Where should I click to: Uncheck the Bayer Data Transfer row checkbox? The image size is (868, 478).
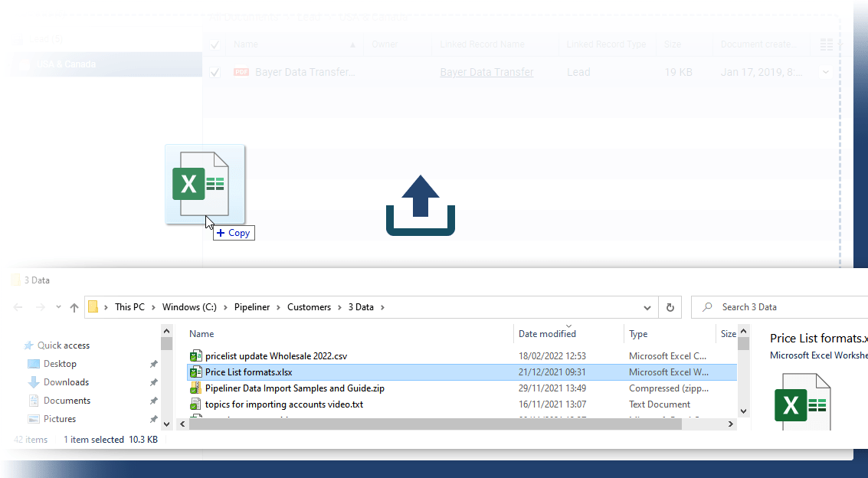pyautogui.click(x=215, y=72)
